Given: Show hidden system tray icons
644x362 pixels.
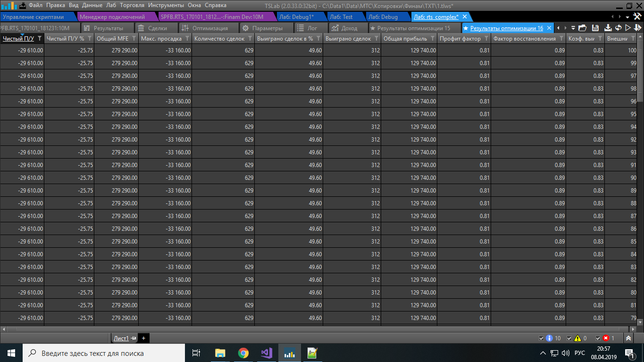Looking at the screenshot, I should point(544,353).
